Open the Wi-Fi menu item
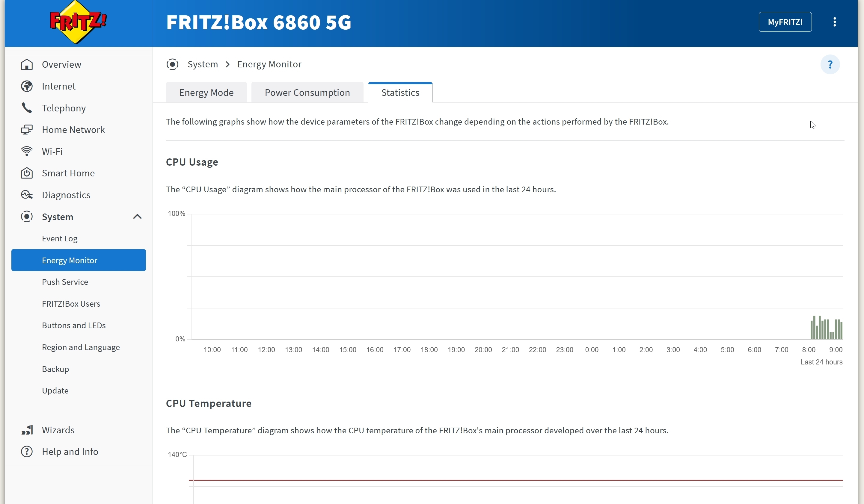The width and height of the screenshot is (864, 504). 52,152
